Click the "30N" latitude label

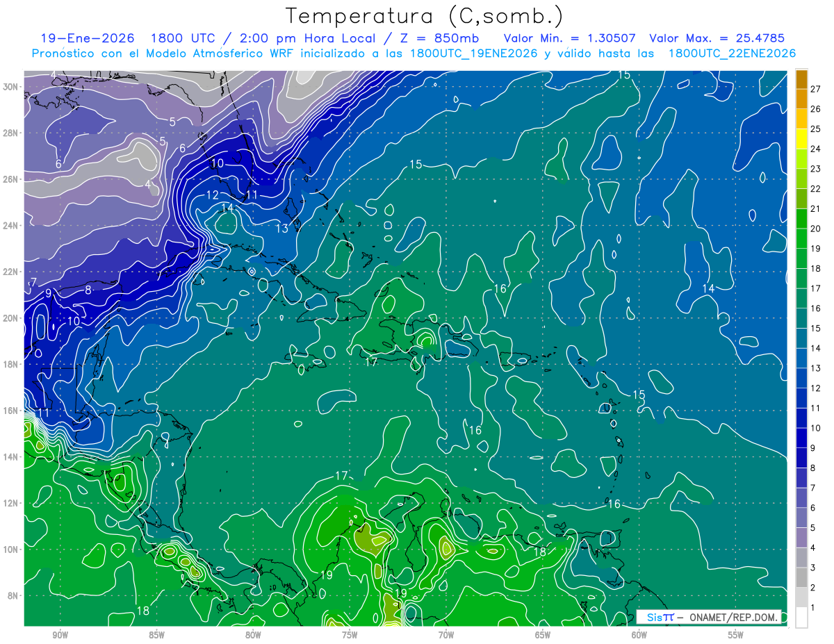click(x=12, y=86)
